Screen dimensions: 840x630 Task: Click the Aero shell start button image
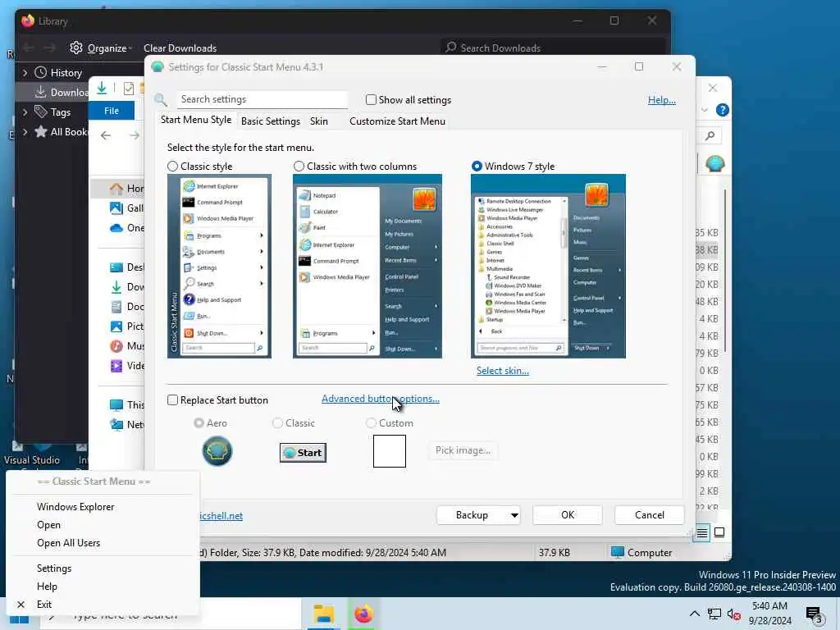click(217, 451)
